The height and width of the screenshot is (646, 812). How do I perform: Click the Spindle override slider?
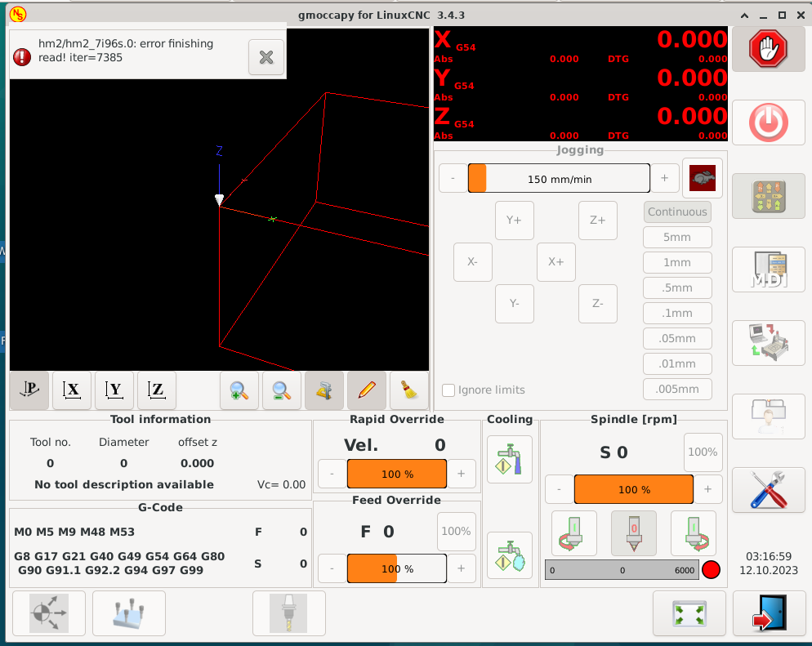click(634, 490)
